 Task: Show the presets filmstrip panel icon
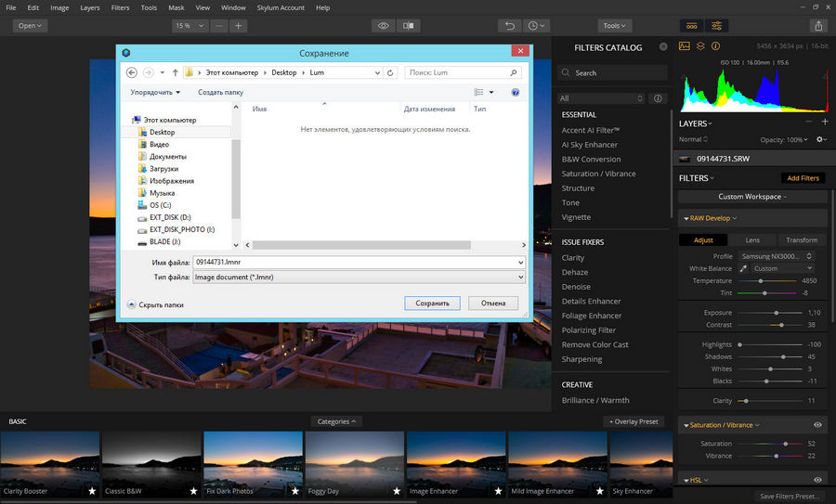tap(691, 26)
